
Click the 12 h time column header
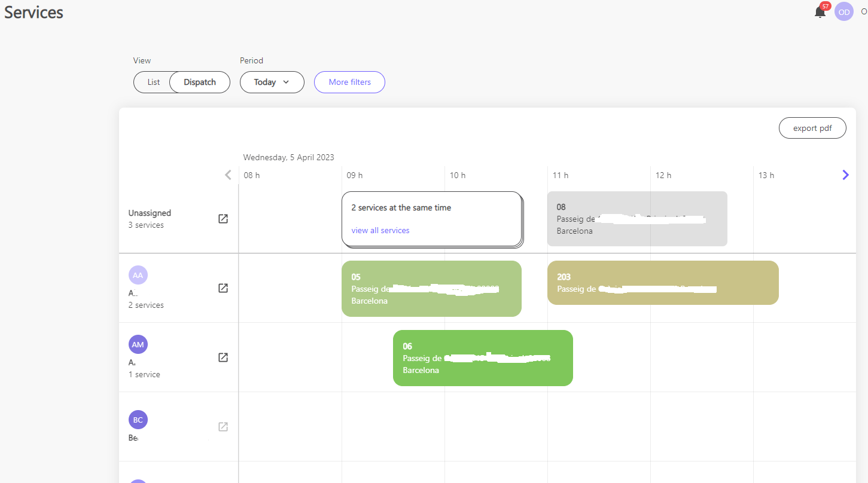click(663, 175)
